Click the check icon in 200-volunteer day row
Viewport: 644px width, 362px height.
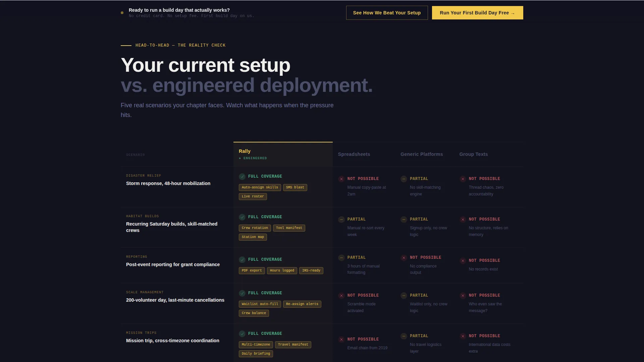click(242, 293)
